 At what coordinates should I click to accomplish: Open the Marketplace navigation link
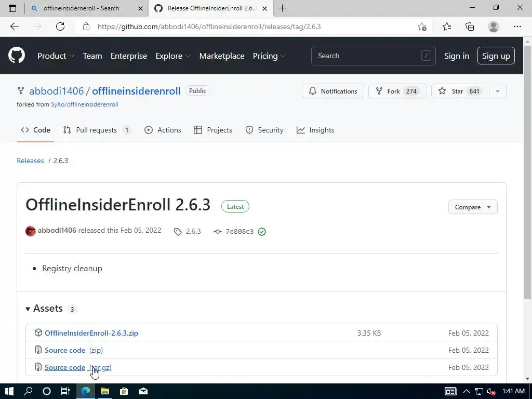pos(222,56)
